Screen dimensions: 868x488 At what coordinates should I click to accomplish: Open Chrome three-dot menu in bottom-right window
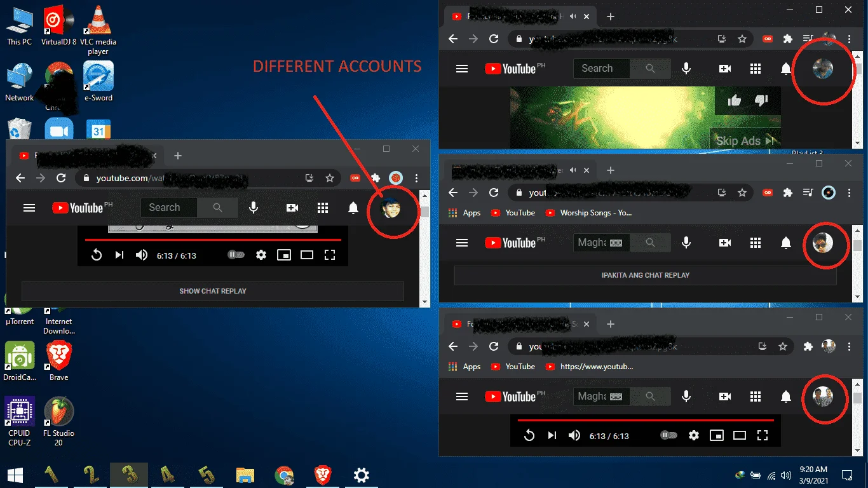pos(849,346)
